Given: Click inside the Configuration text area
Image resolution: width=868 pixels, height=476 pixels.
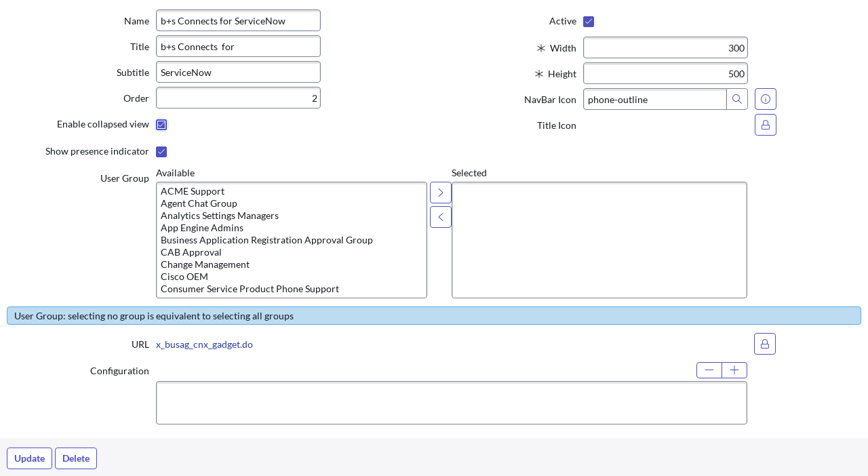Looking at the screenshot, I should tap(452, 403).
